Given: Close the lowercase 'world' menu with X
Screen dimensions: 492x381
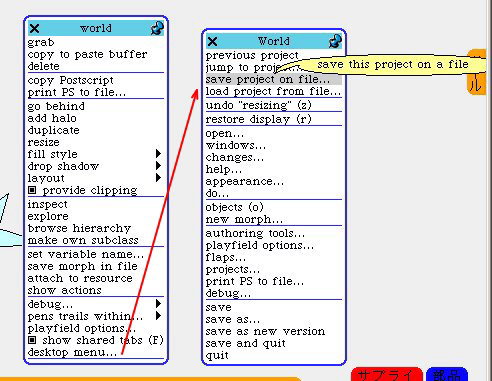Looking at the screenshot, I should [34, 28].
